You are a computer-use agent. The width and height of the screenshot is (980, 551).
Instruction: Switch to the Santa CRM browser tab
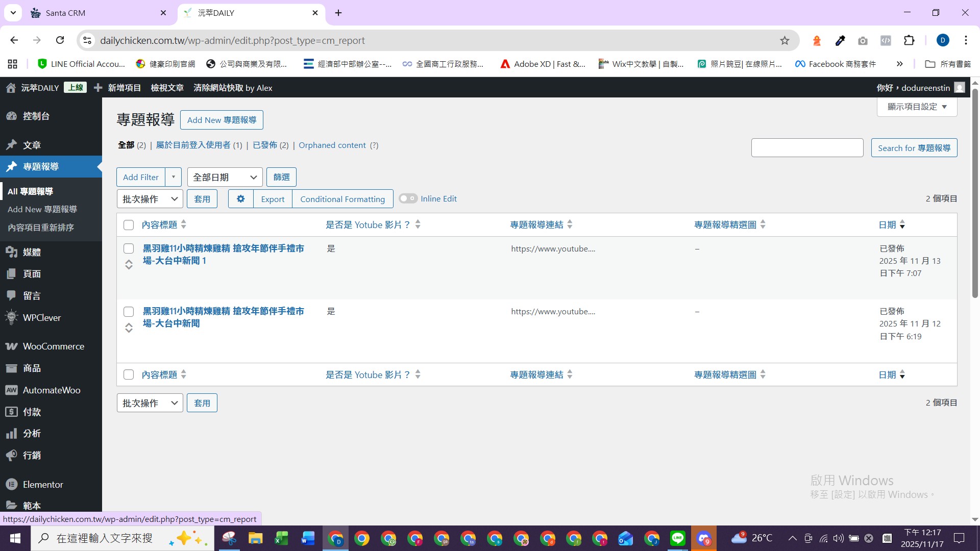[65, 13]
